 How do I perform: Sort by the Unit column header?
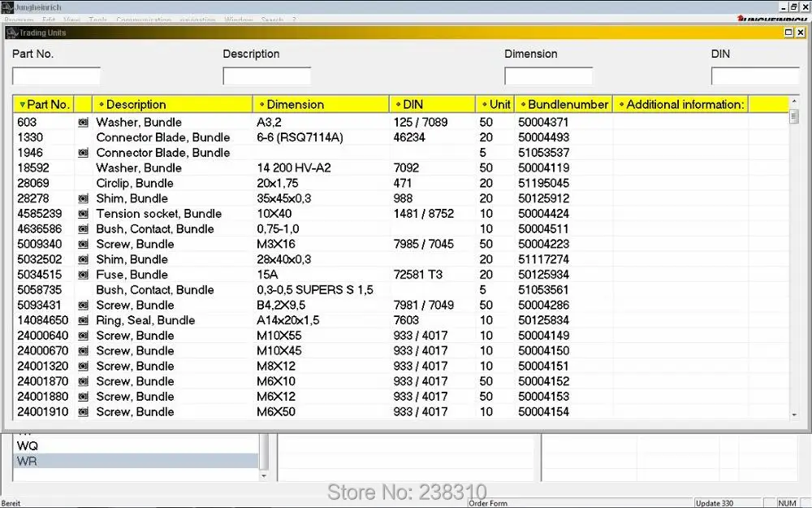(x=495, y=104)
